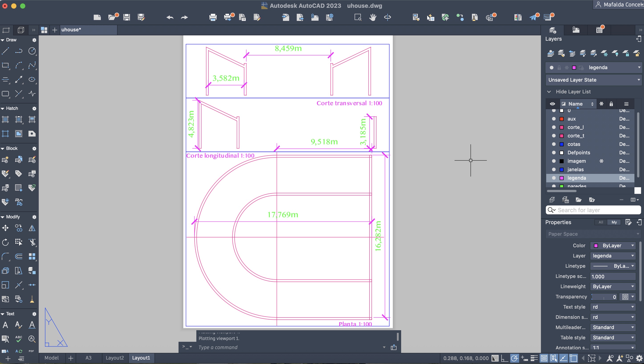Click the Hatch tool icon

click(5, 119)
